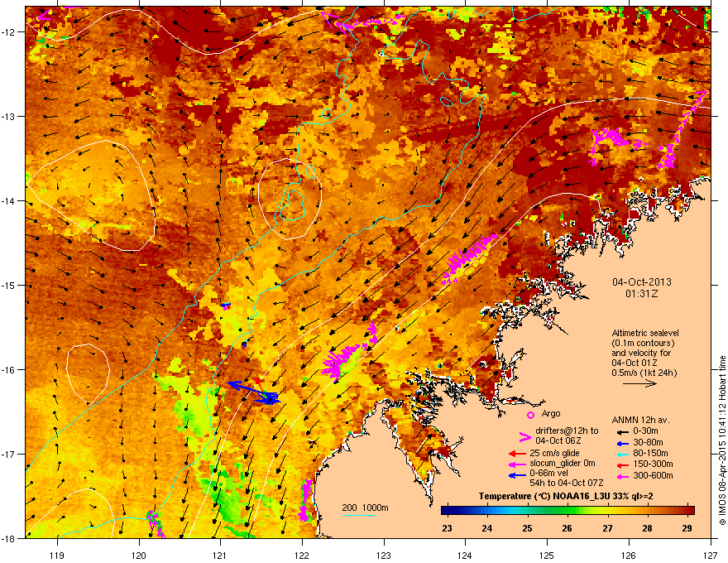Click the longitude axis label 121

pyautogui.click(x=220, y=555)
